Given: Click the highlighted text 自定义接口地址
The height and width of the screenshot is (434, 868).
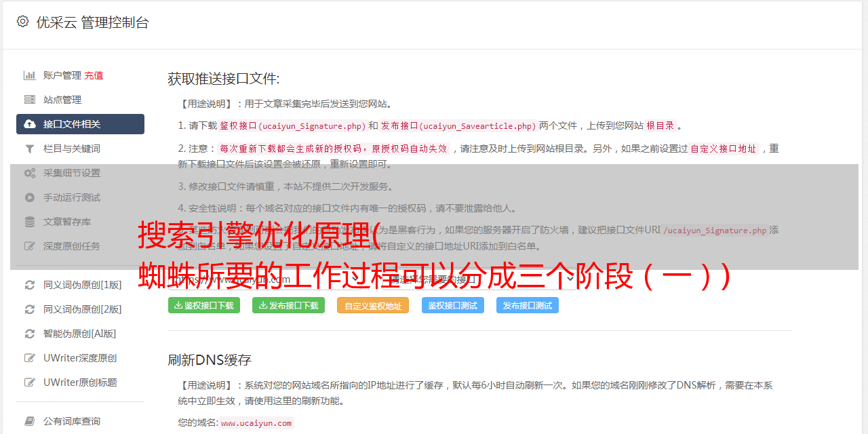Looking at the screenshot, I should [x=724, y=149].
